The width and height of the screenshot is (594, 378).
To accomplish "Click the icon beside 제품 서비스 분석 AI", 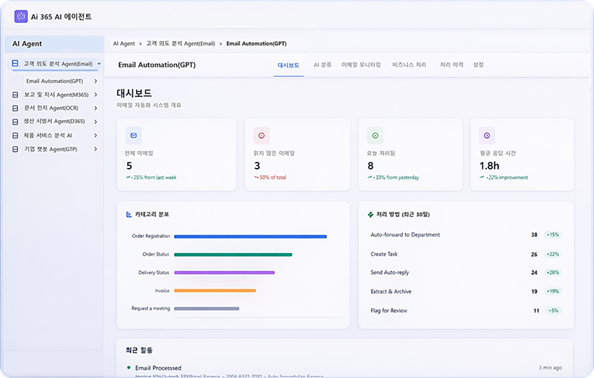I will (x=15, y=136).
